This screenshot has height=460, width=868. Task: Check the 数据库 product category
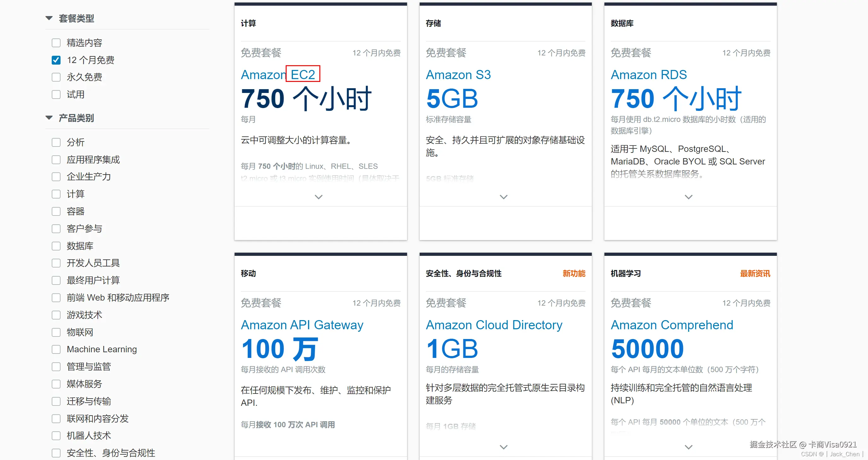click(56, 246)
